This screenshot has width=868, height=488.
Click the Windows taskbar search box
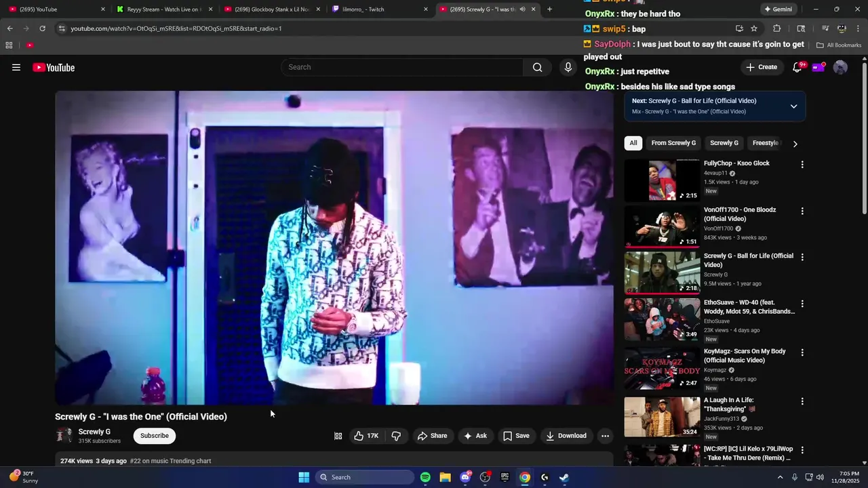[x=365, y=477]
